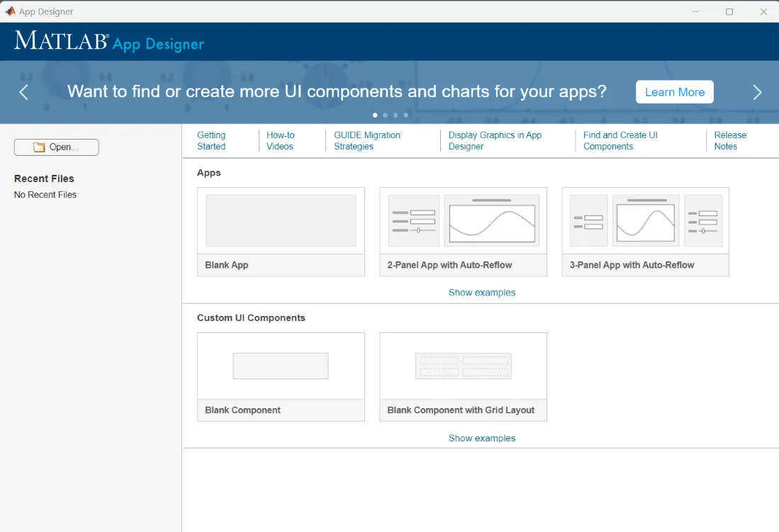
Task: Minimize the App Designer window
Action: tap(695, 11)
